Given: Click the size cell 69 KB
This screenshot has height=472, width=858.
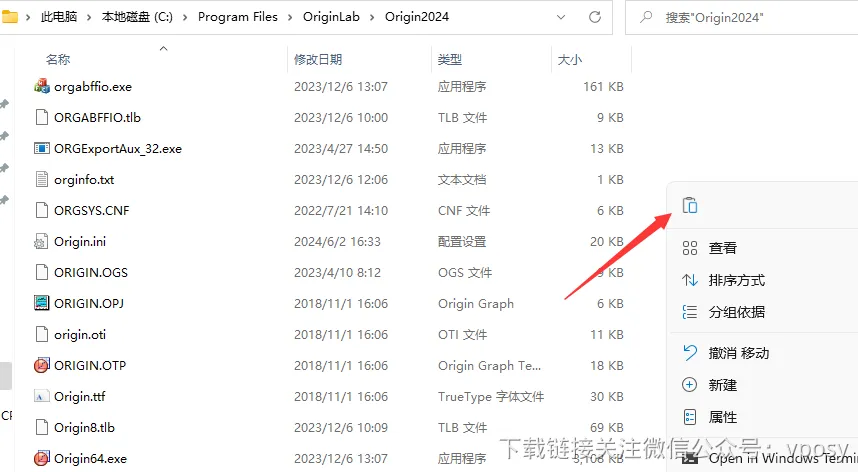Looking at the screenshot, I should 607,427.
